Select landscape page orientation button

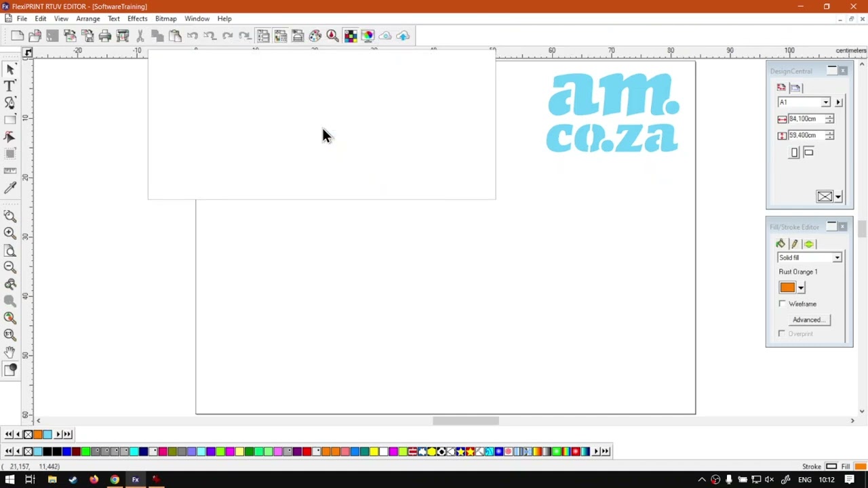tap(808, 152)
